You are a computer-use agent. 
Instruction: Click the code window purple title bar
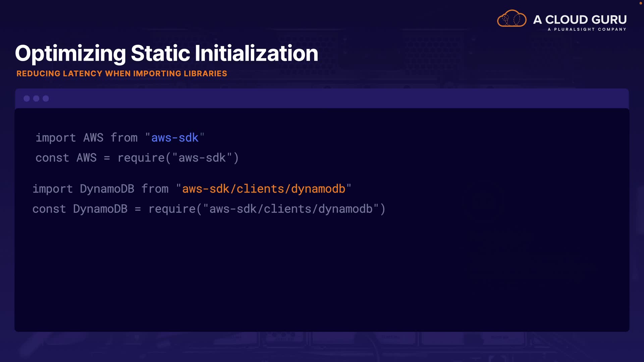(x=322, y=99)
